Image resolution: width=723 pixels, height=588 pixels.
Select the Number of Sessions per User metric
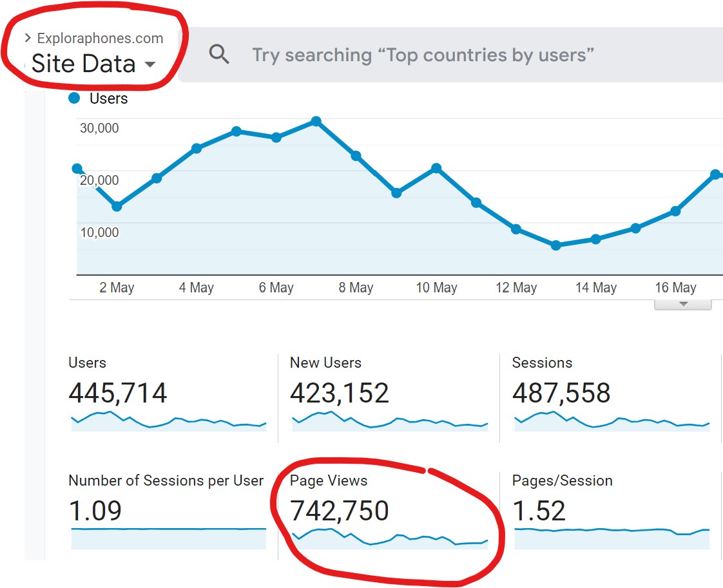(166, 480)
